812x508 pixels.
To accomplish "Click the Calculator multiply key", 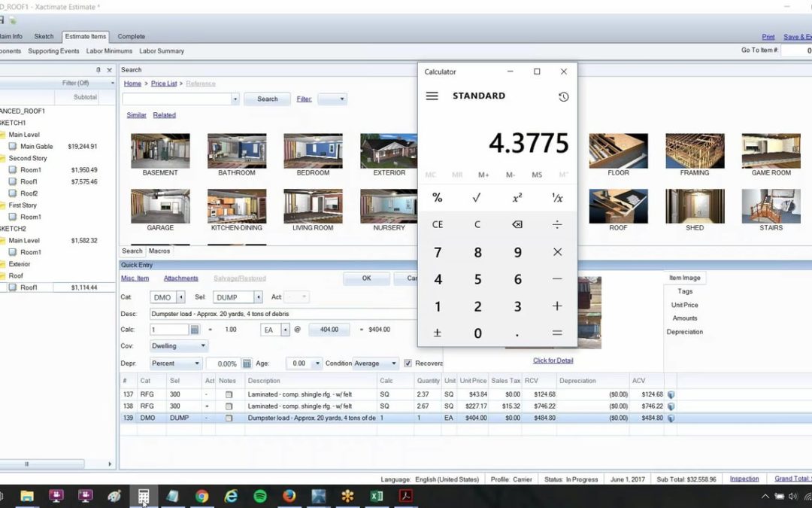I will click(x=556, y=252).
